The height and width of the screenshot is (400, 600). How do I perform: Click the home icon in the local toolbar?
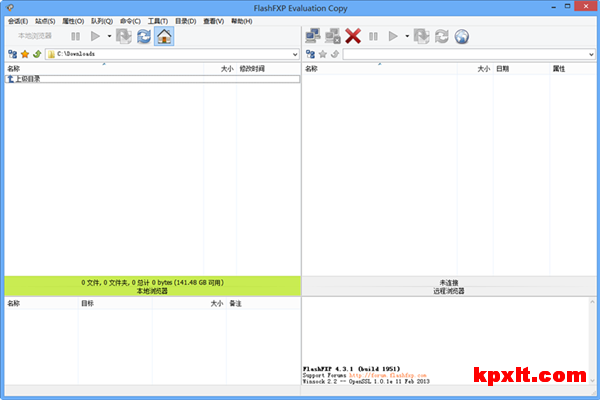pos(163,36)
